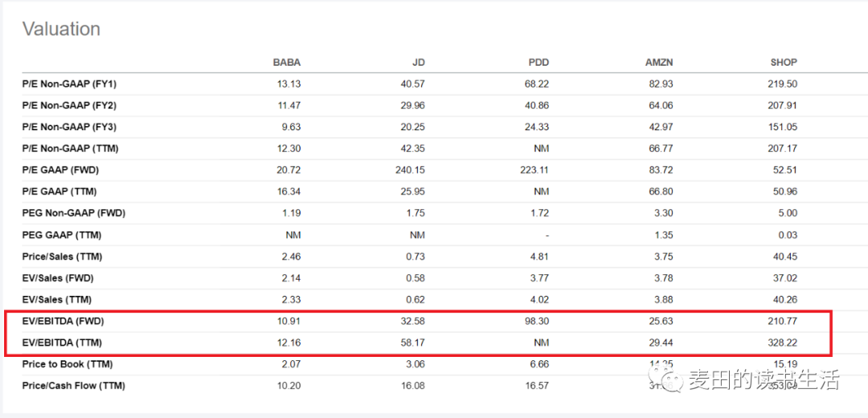
Task: Click BABA's NM in PEG GAAP (TTM) row
Action: [294, 235]
